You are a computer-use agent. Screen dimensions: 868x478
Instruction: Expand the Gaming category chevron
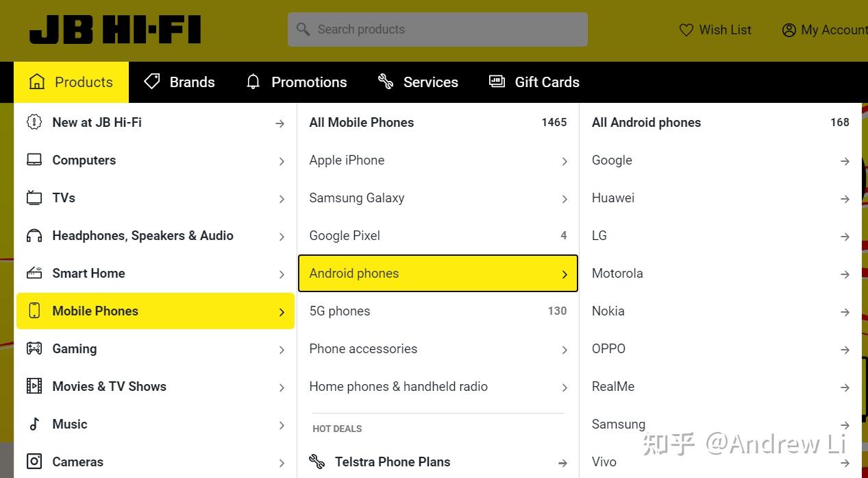tap(282, 350)
